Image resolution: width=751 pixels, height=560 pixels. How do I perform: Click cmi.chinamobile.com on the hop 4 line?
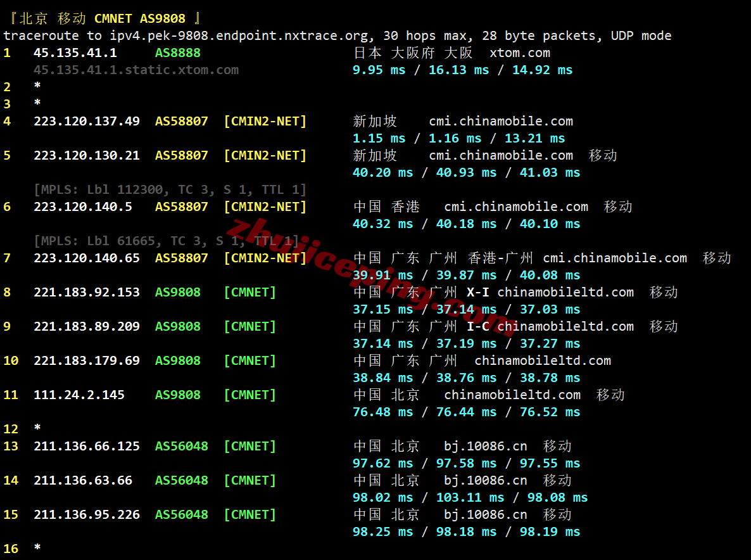501,121
